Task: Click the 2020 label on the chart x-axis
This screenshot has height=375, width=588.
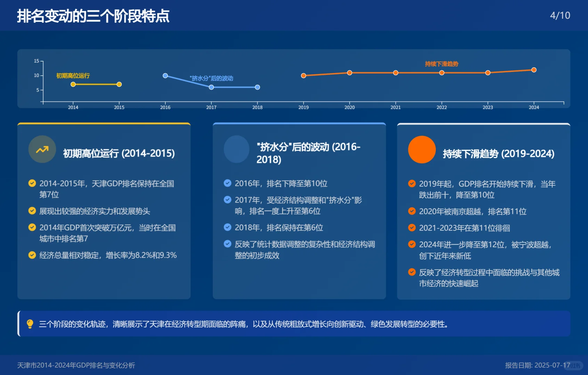Action: click(349, 107)
